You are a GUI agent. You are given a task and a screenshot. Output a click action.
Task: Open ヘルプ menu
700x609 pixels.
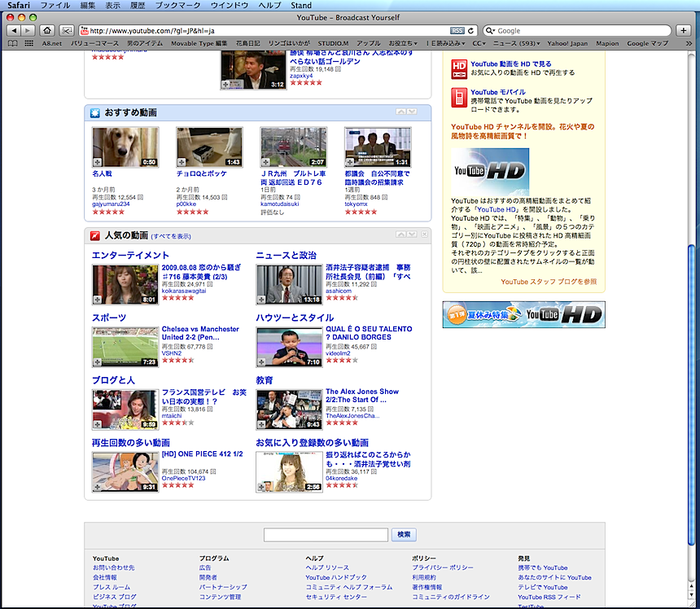pos(269,6)
